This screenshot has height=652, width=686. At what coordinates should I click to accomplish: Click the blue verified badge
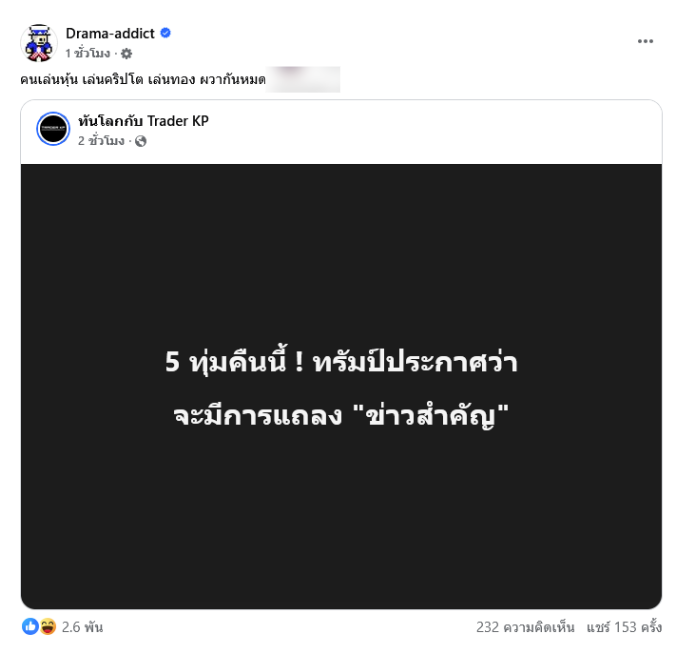165,33
